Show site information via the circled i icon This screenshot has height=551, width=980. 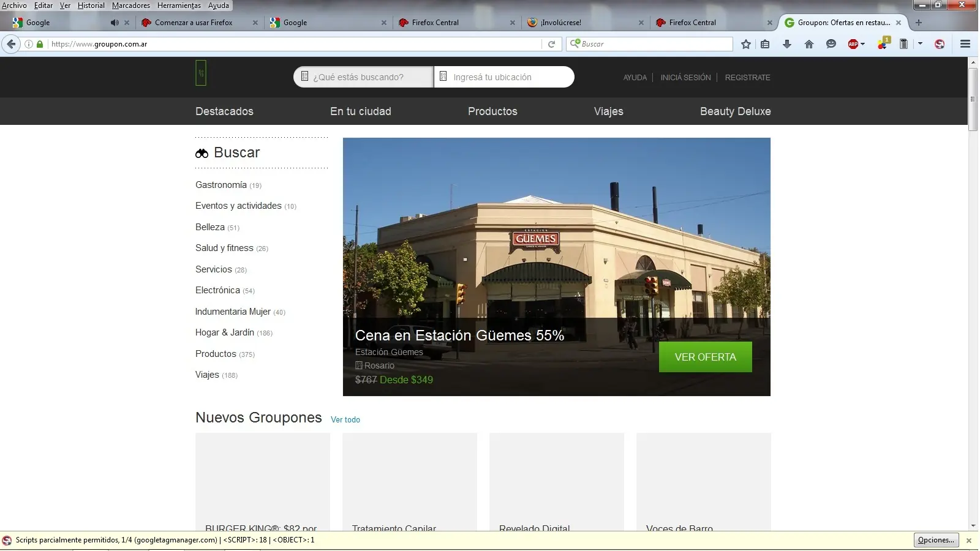pyautogui.click(x=28, y=44)
